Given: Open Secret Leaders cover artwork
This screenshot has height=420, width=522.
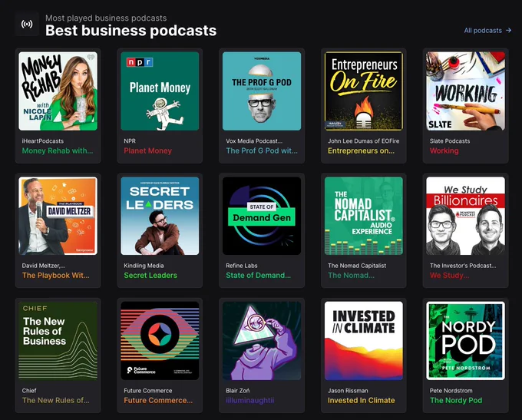Looking at the screenshot, I should [x=160, y=216].
